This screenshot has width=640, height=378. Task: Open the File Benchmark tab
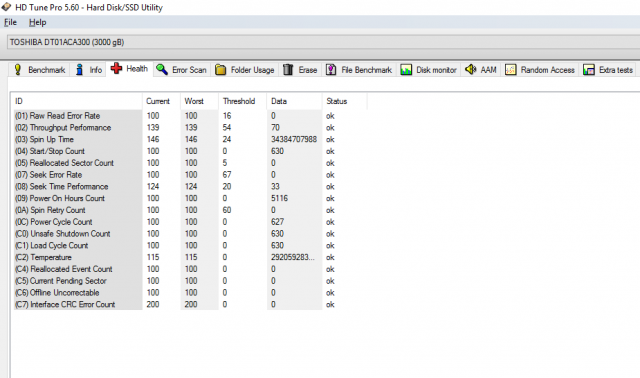click(359, 70)
